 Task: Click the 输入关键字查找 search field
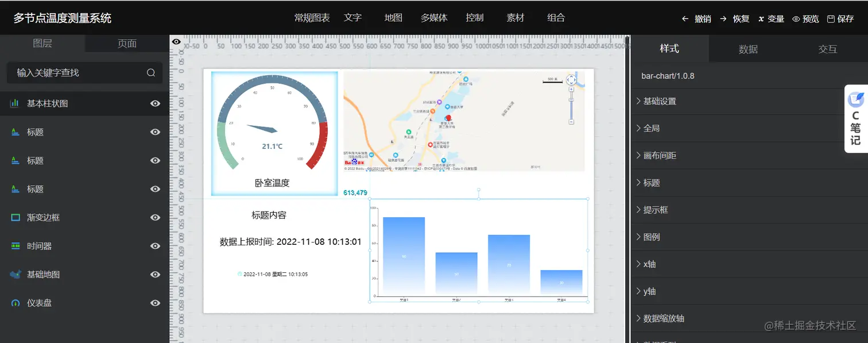coord(84,73)
